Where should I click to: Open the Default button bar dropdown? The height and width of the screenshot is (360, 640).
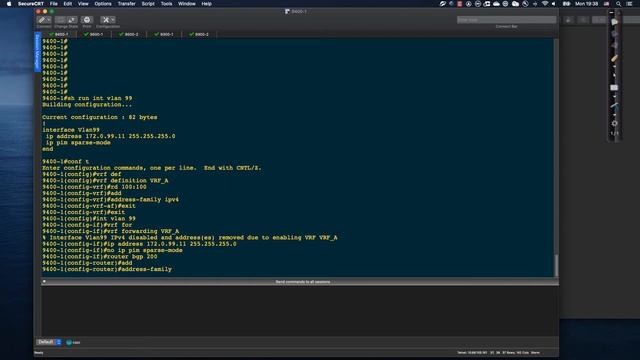(x=49, y=342)
